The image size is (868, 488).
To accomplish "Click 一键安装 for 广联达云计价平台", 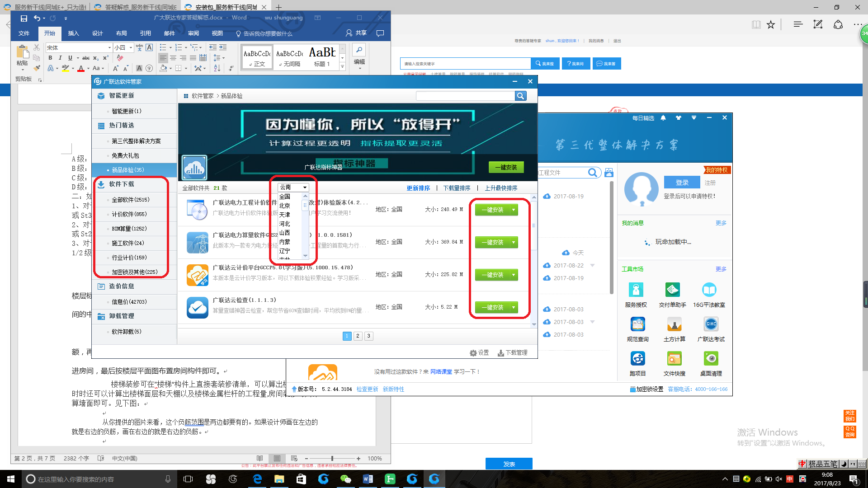I will (x=492, y=275).
